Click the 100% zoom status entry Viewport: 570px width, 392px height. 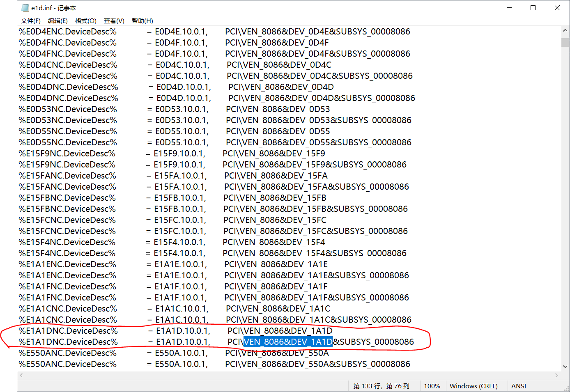pyautogui.click(x=432, y=386)
